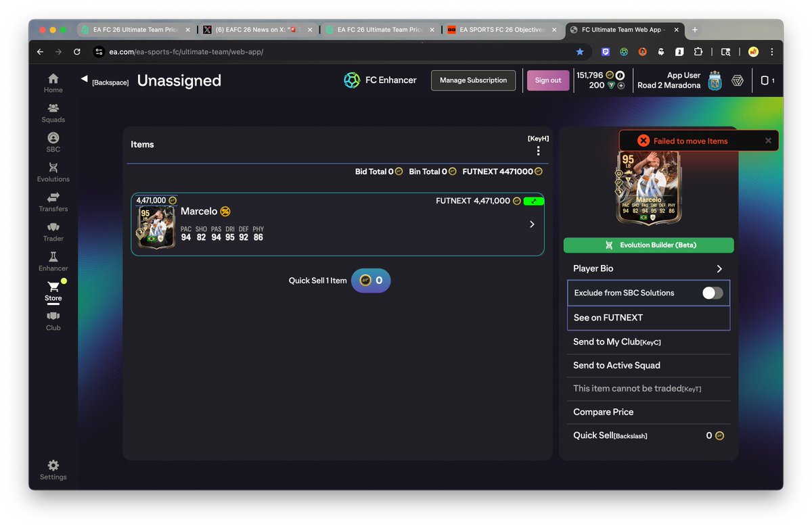
Task: Click Quick Sell 1 Item coin button
Action: click(x=371, y=281)
